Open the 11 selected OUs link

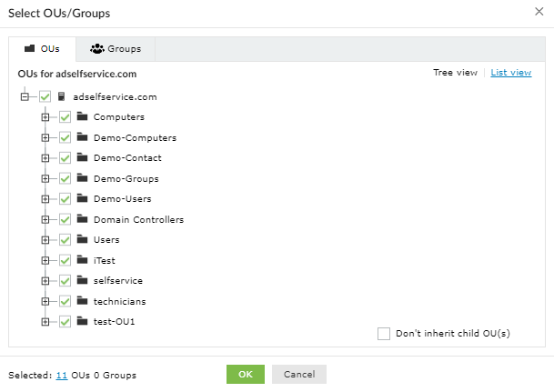[x=61, y=375]
